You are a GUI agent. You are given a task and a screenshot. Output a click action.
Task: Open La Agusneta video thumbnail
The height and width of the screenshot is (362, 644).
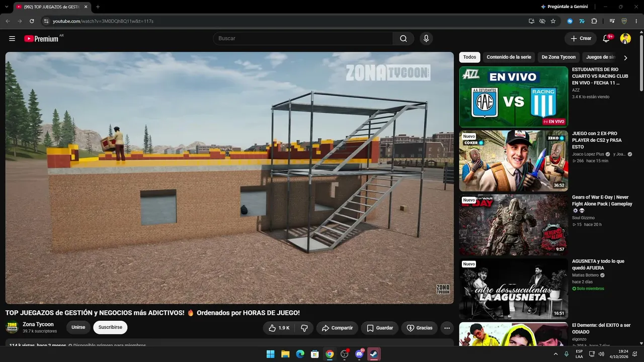513,289
